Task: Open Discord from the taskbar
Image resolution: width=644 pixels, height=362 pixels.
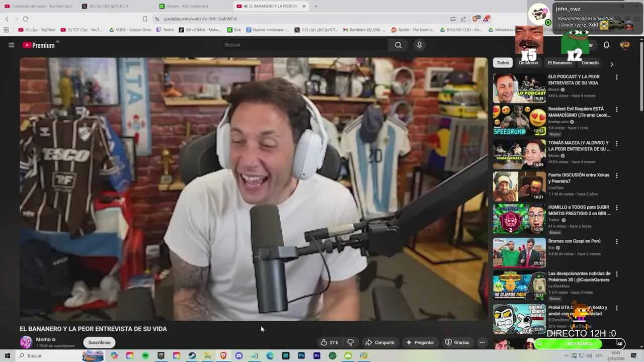Action: (239, 355)
